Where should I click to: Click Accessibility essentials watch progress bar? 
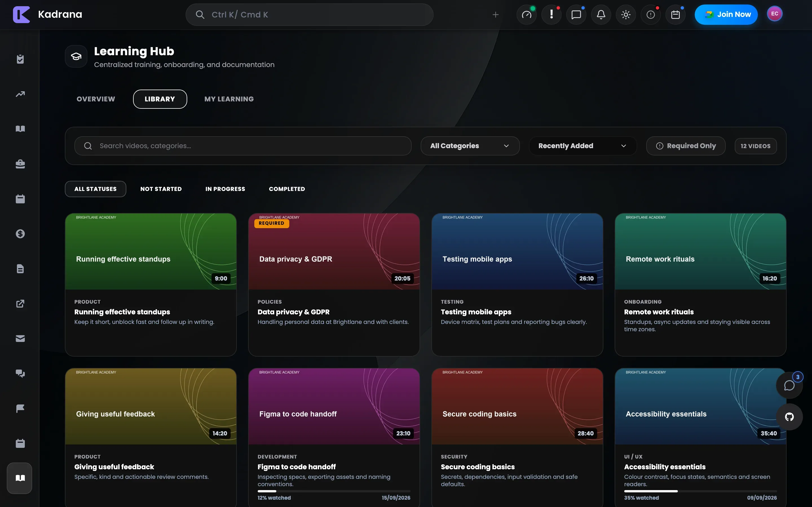(700, 491)
